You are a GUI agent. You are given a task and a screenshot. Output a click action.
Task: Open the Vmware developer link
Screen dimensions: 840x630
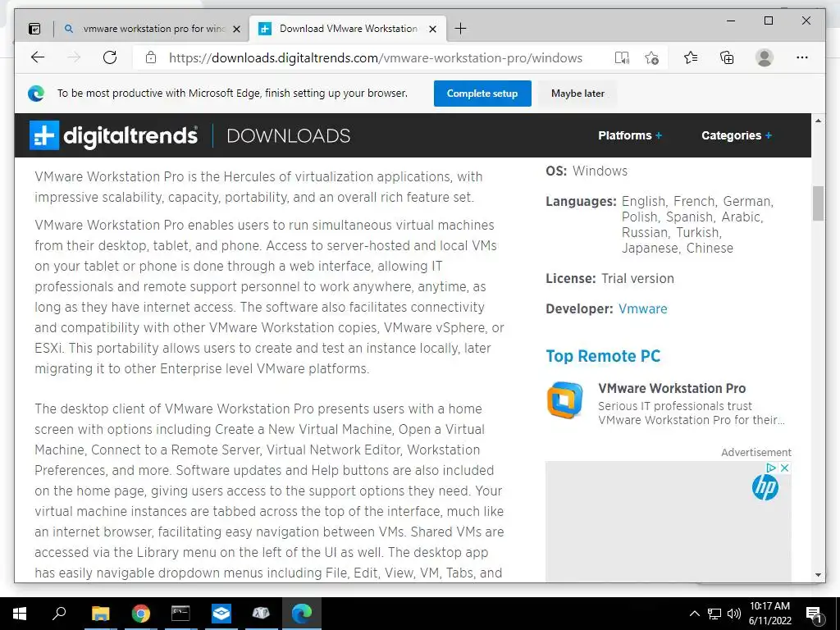643,309
